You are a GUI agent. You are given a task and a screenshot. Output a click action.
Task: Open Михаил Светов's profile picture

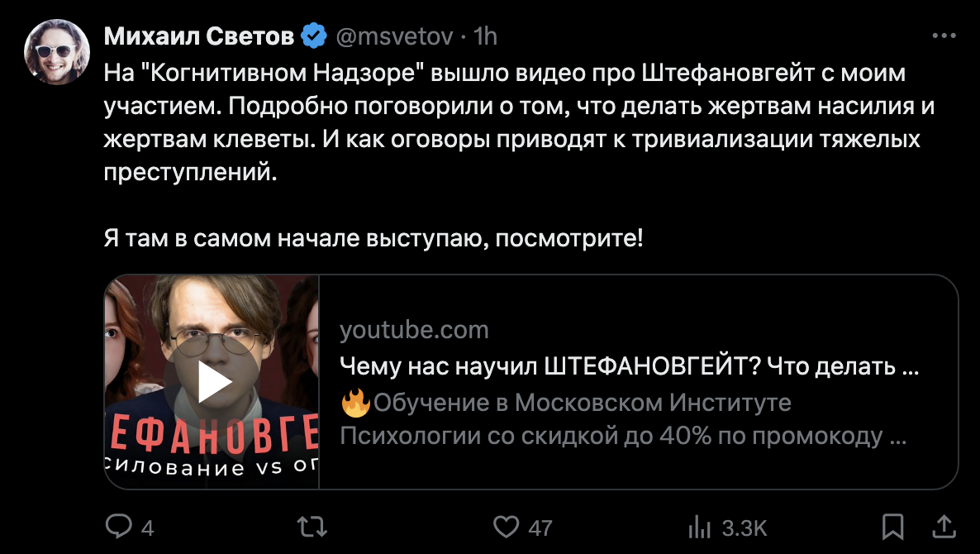57,51
